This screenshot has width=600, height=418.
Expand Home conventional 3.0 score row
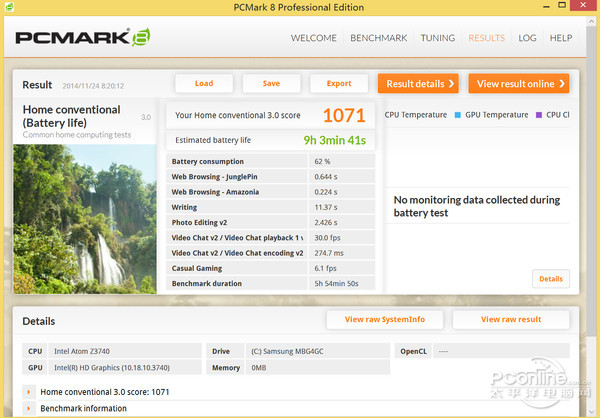(x=29, y=392)
